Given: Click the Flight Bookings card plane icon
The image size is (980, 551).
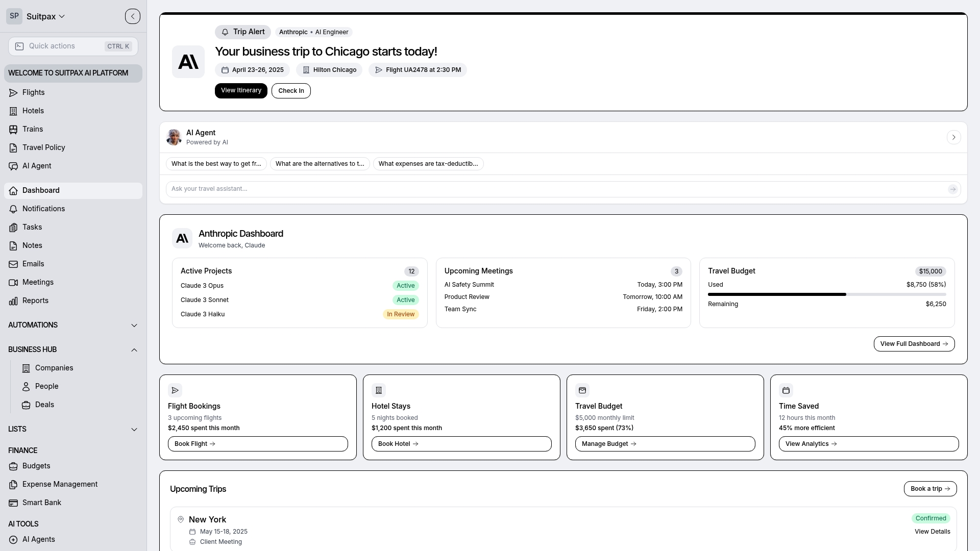Looking at the screenshot, I should 175,390.
